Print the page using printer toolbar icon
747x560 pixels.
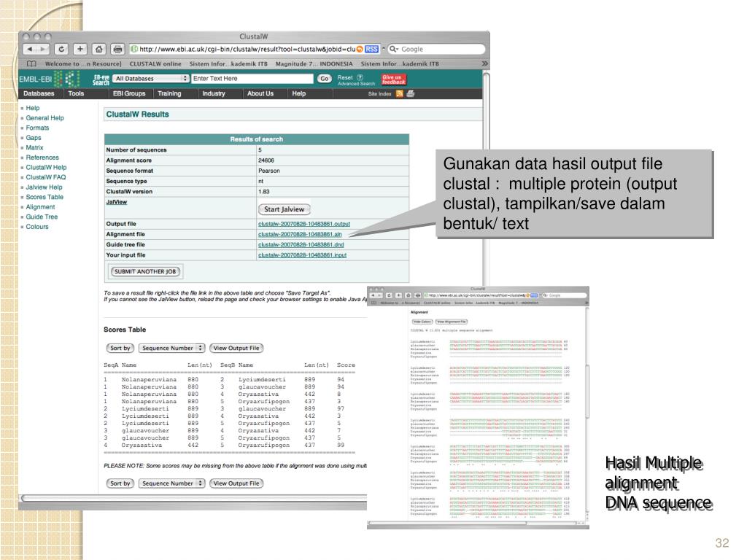[117, 49]
